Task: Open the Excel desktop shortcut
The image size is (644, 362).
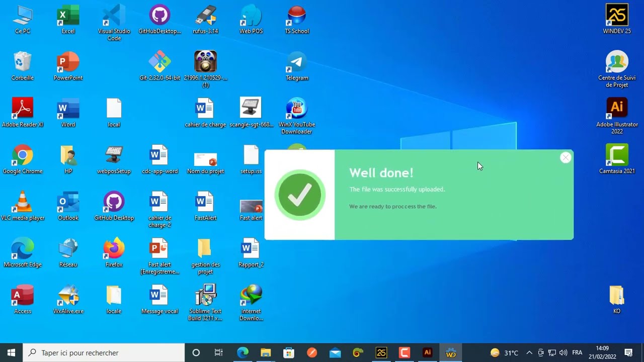Action: pyautogui.click(x=68, y=19)
